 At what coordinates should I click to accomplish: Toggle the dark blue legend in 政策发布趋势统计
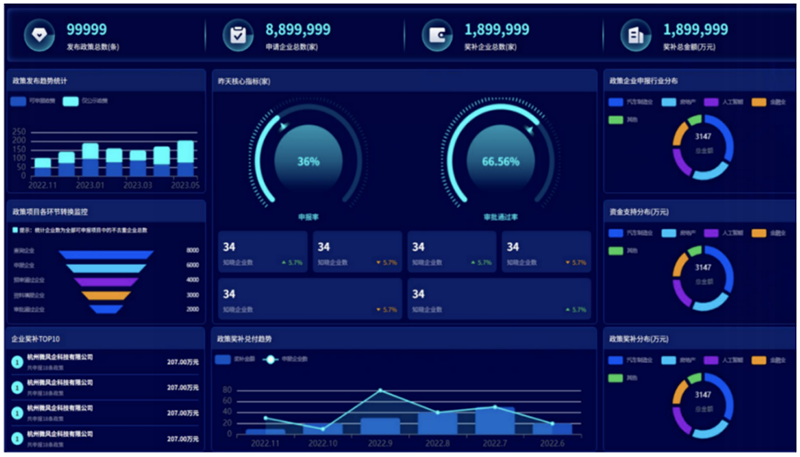[18, 101]
